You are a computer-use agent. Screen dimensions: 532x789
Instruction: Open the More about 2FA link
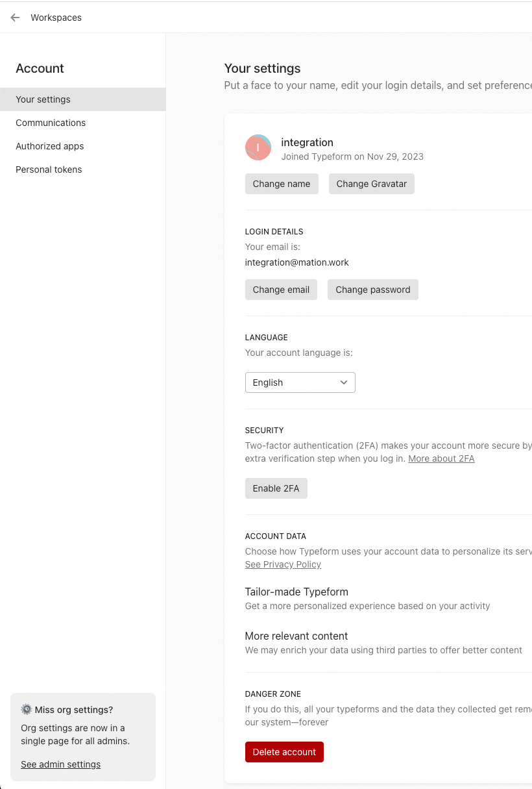tap(441, 458)
